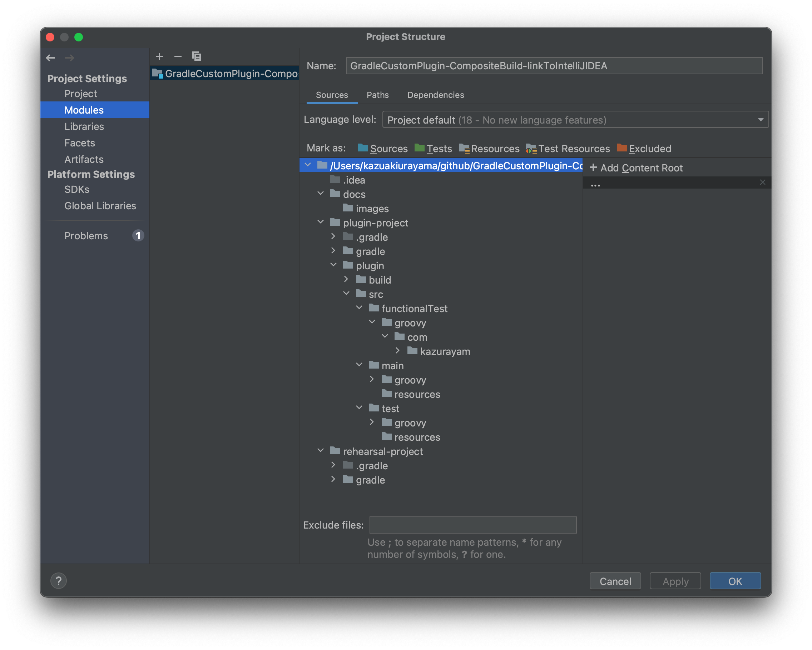The width and height of the screenshot is (812, 650).
Task: Select resources folder under test
Action: point(411,437)
